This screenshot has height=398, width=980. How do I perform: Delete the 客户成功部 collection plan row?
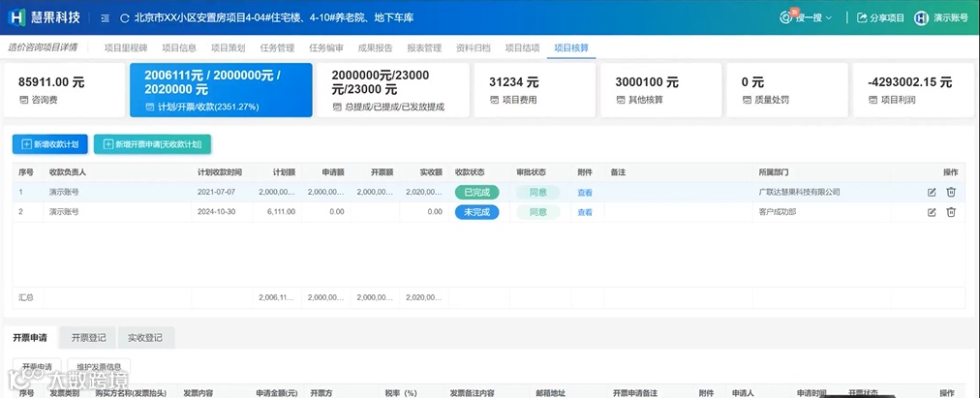tap(951, 212)
